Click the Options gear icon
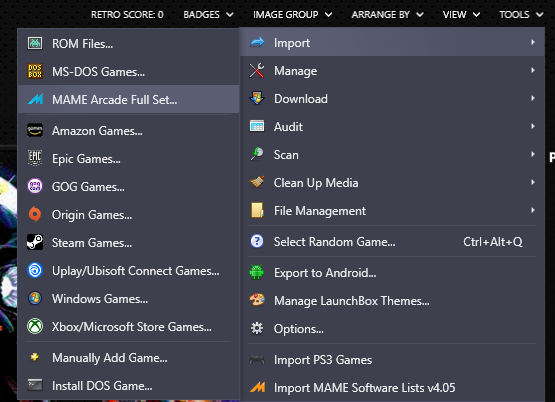The image size is (555, 402). pyautogui.click(x=257, y=328)
